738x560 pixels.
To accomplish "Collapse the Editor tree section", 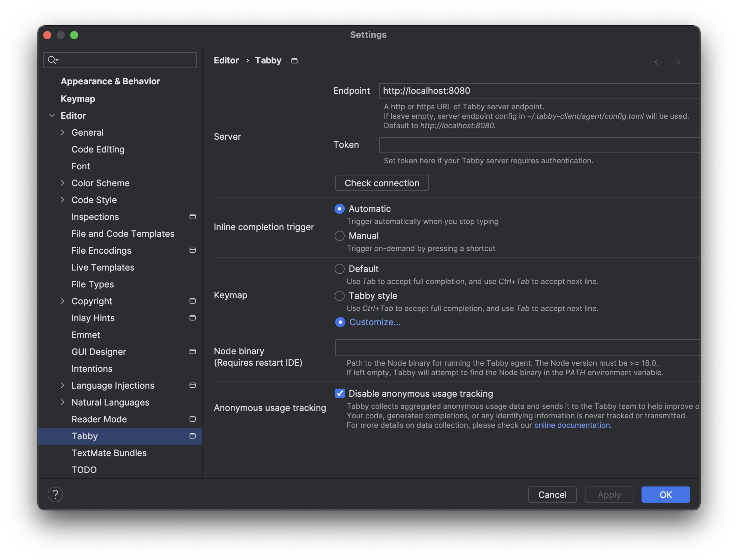I will pos(52,116).
